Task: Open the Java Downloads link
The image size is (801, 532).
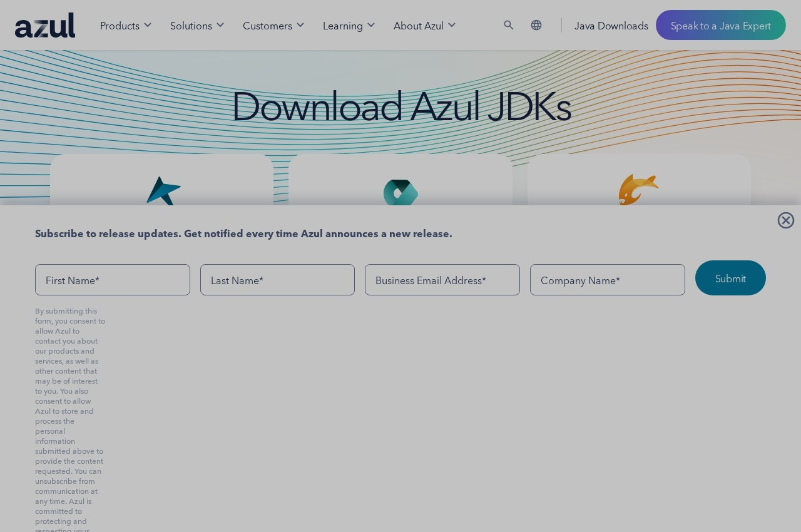Action: click(611, 26)
